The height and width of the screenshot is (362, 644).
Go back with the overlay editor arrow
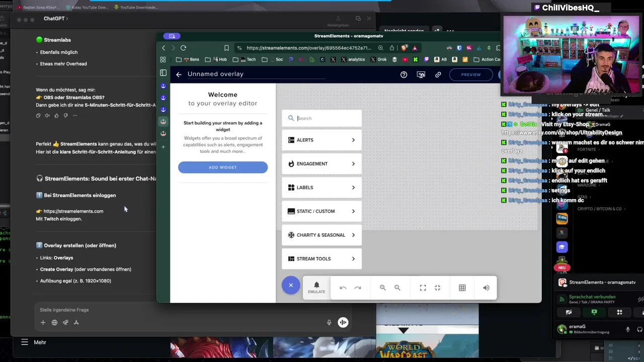(179, 74)
